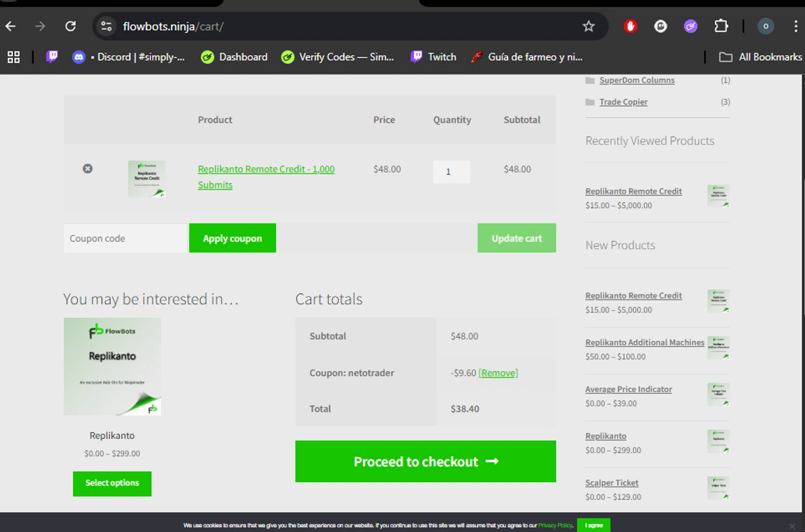Click I agree on the cookie notice
This screenshot has width=805, height=532.
[594, 526]
